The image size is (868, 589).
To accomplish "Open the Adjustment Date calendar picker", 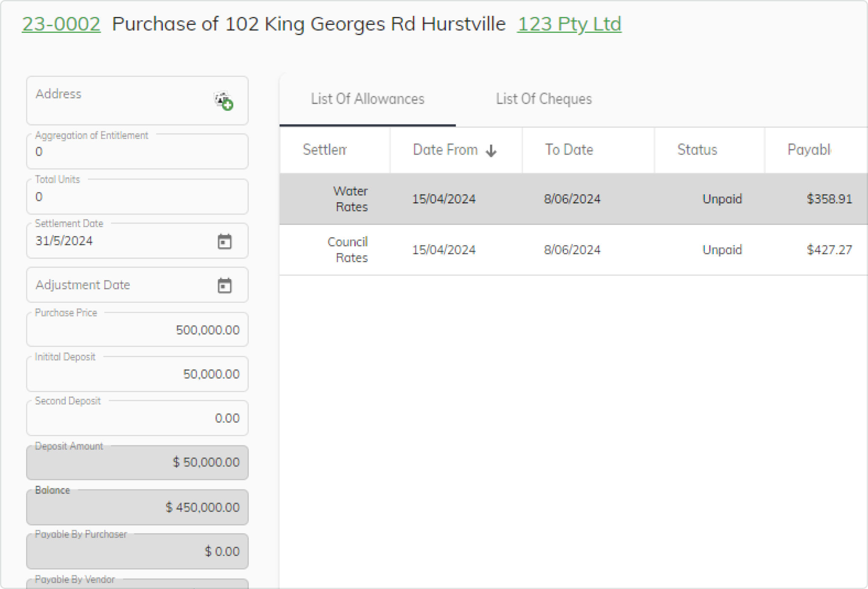I will [x=224, y=285].
